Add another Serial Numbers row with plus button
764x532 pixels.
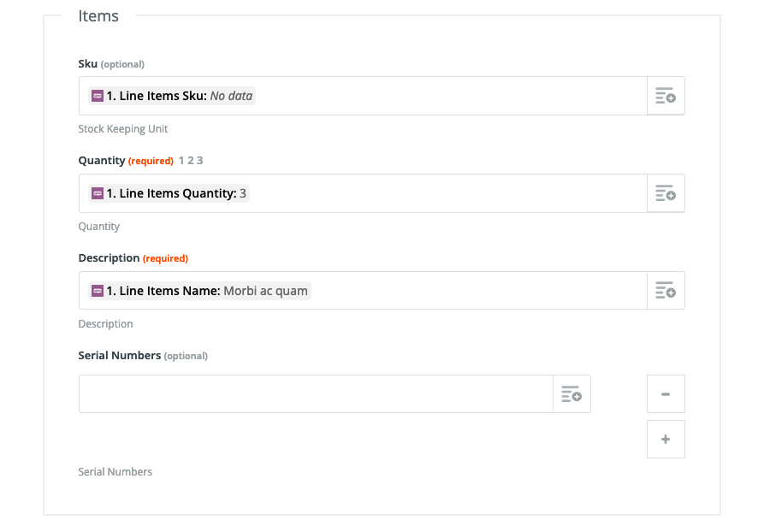pyautogui.click(x=666, y=440)
